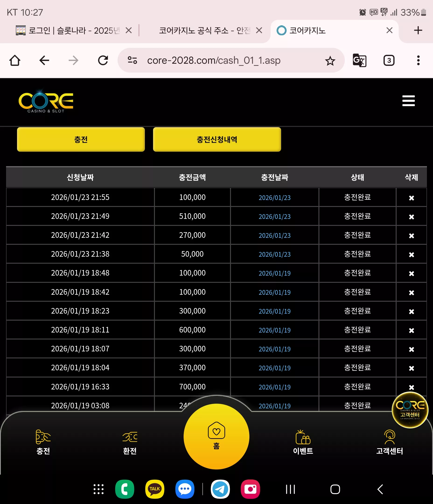Tap the Android back button
Viewport: 433px width, 504px height.
pos(380,489)
